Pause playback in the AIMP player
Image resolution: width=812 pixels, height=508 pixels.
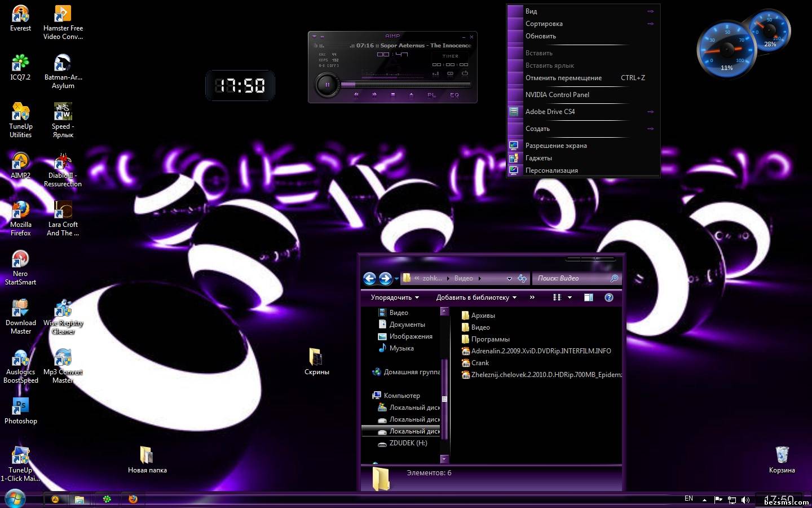point(327,85)
